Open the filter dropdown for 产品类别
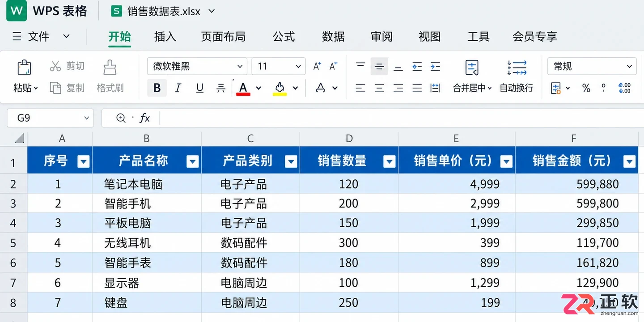644x322 pixels. point(291,161)
